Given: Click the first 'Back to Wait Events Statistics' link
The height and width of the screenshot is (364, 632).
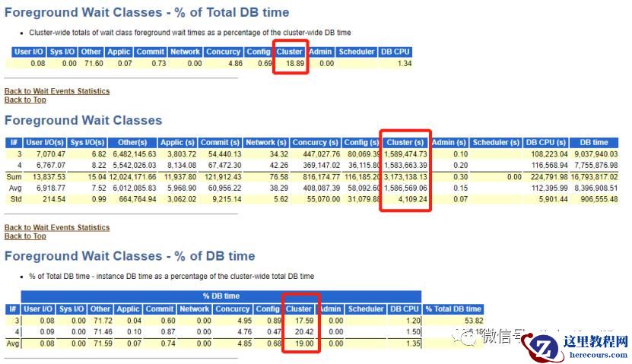Looking at the screenshot, I should tap(57, 91).
